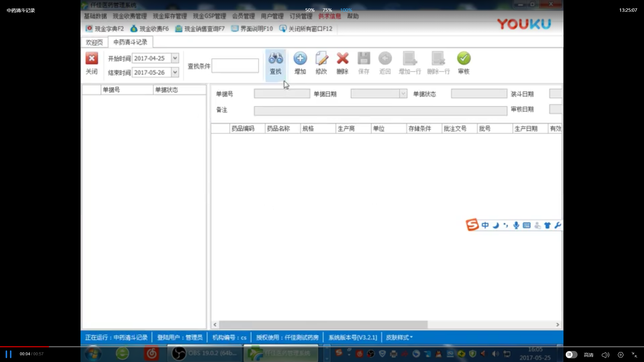Screen dimensions: 644x362
Task: Click the 药品编码 column header
Action: [247, 129]
